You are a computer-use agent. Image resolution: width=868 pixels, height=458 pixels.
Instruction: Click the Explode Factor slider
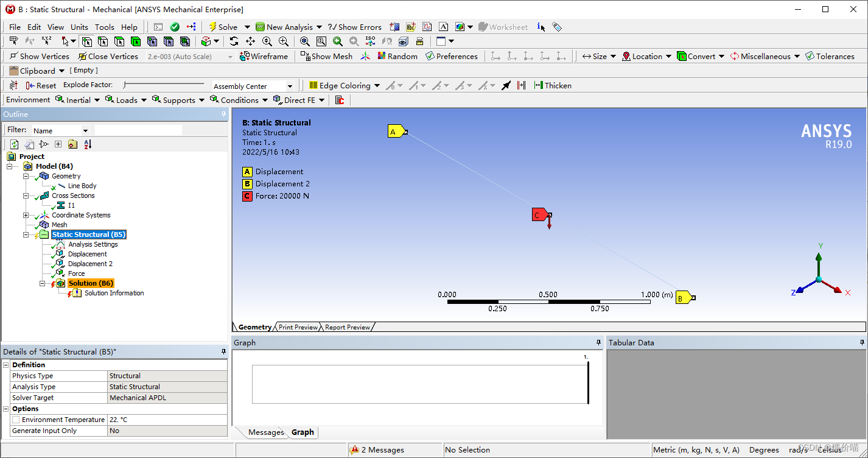click(163, 85)
